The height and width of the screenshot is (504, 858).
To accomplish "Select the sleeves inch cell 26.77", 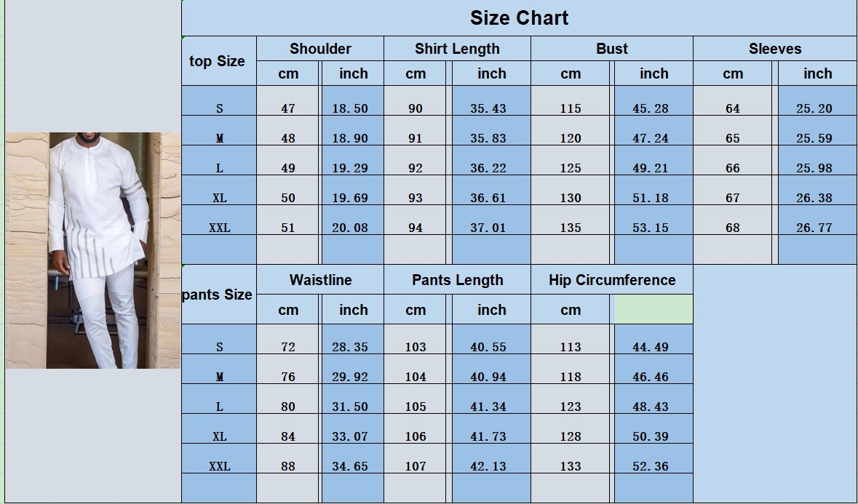I will point(817,220).
